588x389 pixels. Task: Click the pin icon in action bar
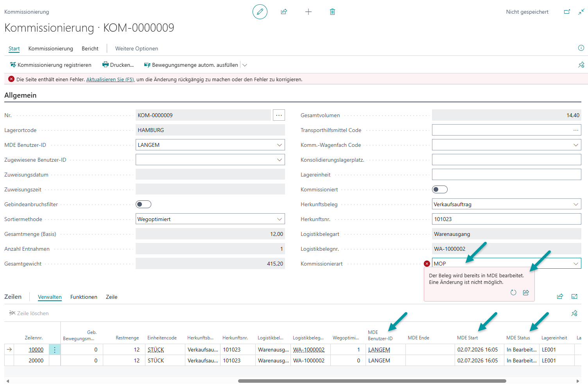[x=581, y=65]
